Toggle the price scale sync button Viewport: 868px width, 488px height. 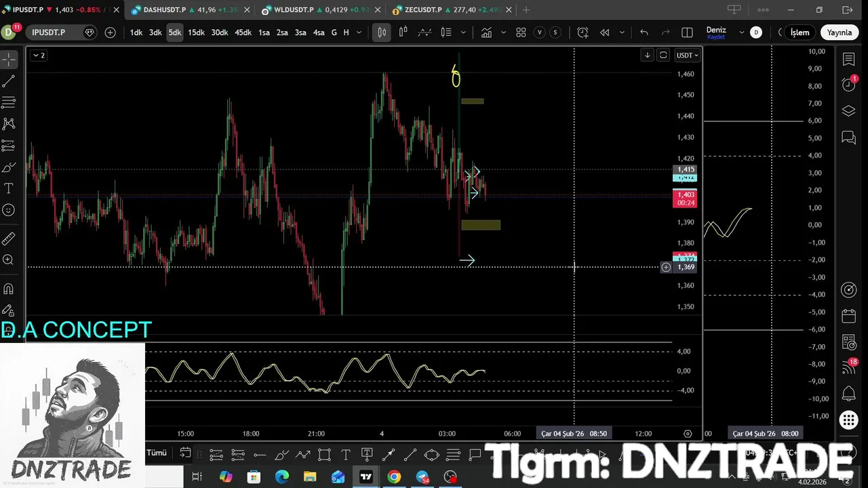click(663, 56)
